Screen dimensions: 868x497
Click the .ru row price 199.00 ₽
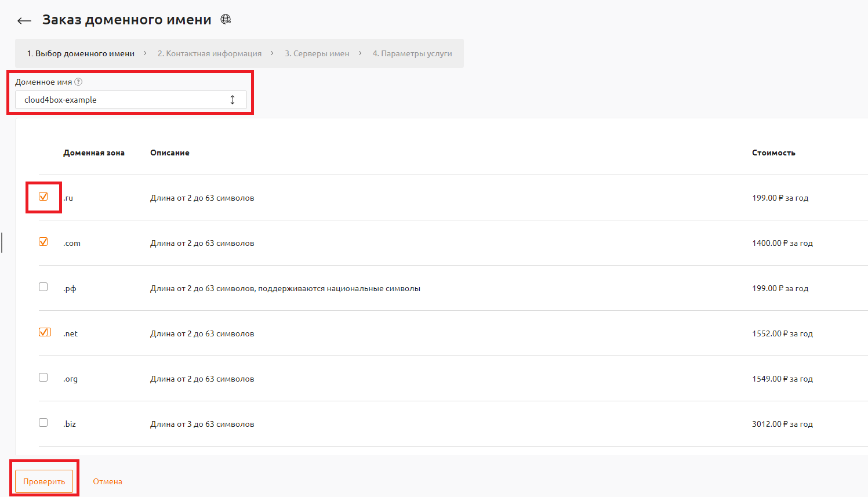(x=780, y=198)
